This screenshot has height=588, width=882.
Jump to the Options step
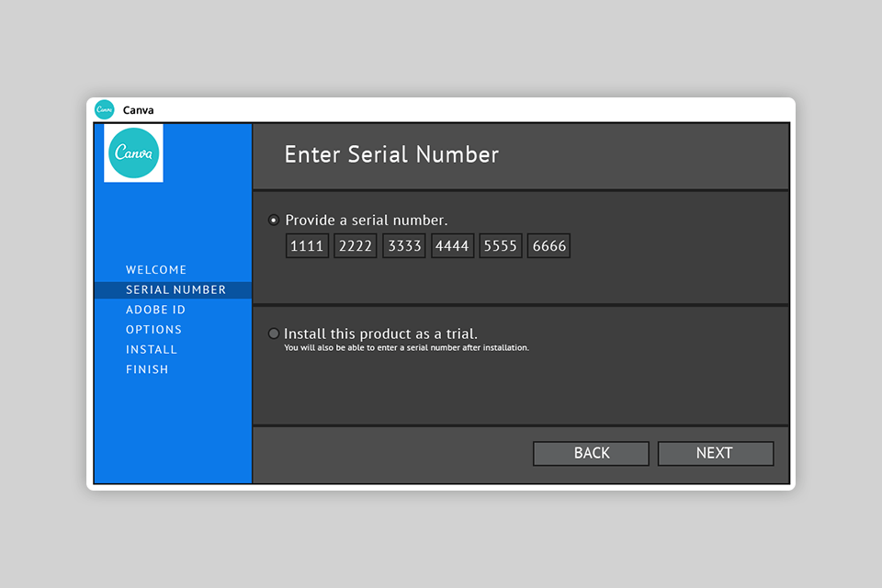153,329
